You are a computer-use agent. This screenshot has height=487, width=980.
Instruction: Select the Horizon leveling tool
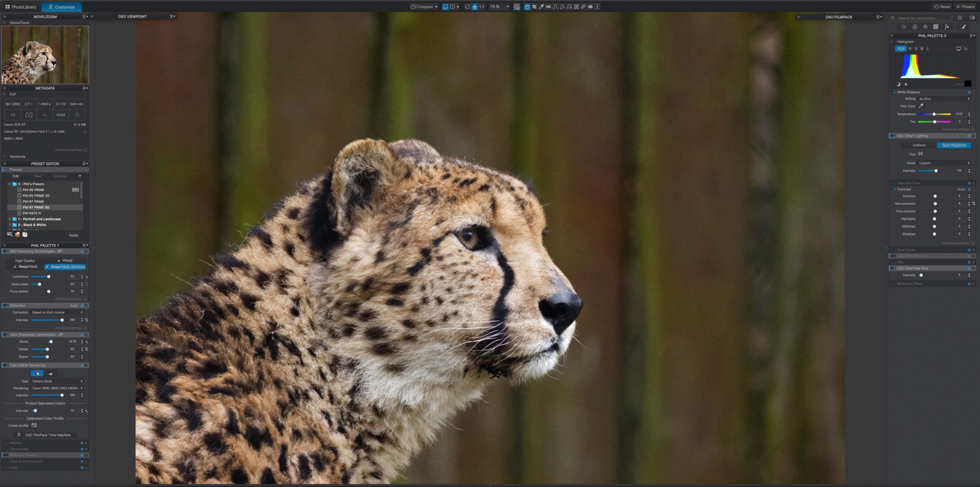pos(548,7)
